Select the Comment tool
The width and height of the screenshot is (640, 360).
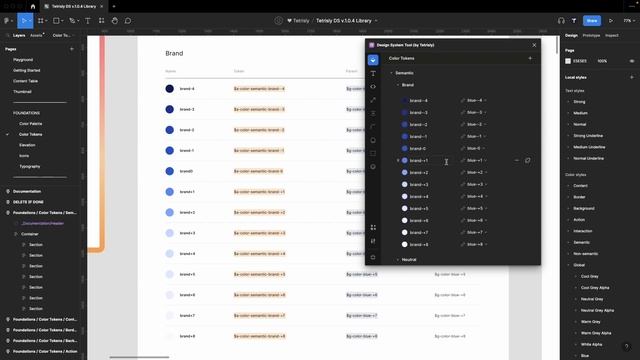[x=128, y=21]
